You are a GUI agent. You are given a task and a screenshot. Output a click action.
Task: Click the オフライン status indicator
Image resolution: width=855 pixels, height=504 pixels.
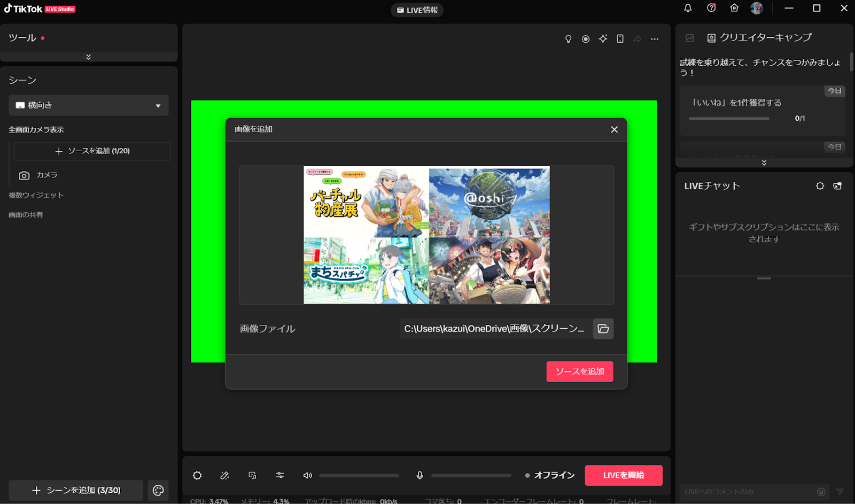coord(550,475)
